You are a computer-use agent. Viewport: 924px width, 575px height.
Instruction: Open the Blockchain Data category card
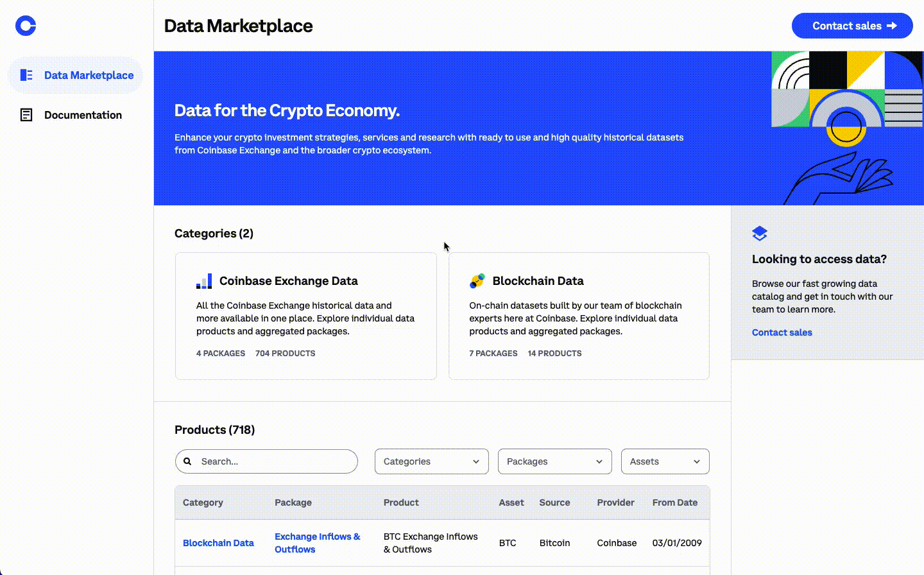coord(579,316)
